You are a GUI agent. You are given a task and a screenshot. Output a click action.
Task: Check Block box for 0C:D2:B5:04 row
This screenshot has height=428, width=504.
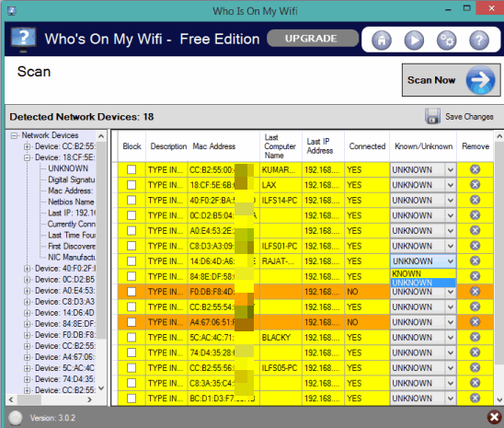tap(132, 215)
